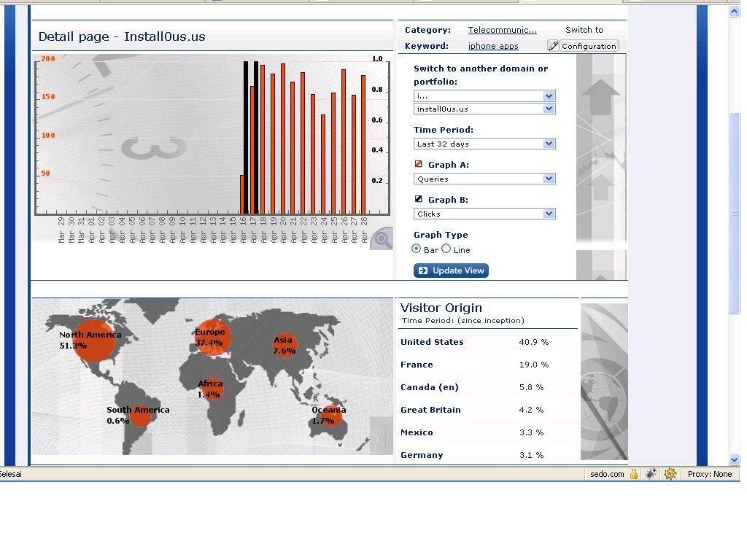Click the Proxy: None status bar item

(x=709, y=474)
